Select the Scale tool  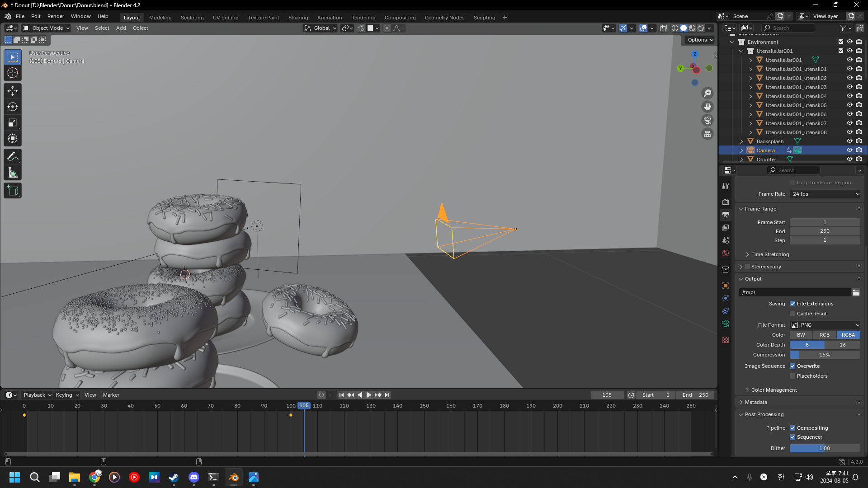[x=12, y=123]
